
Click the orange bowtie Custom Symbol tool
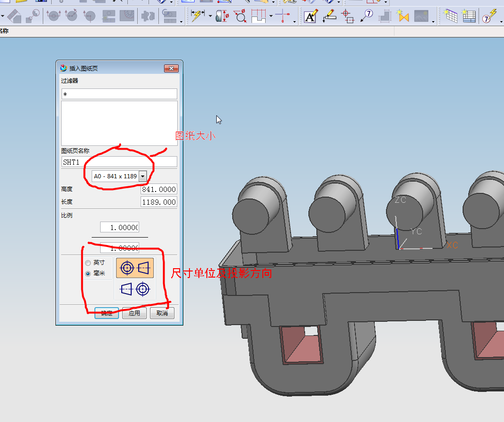[402, 16]
